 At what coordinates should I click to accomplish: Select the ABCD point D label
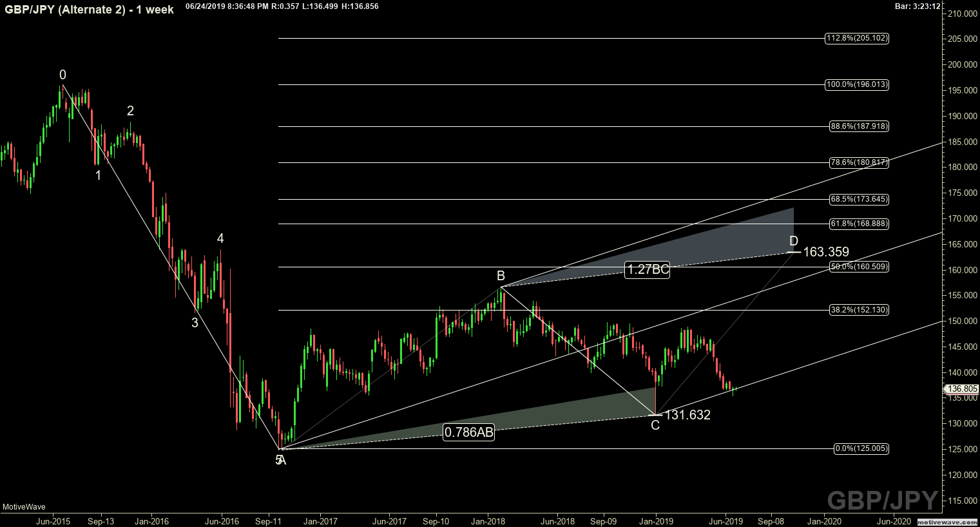pos(794,242)
